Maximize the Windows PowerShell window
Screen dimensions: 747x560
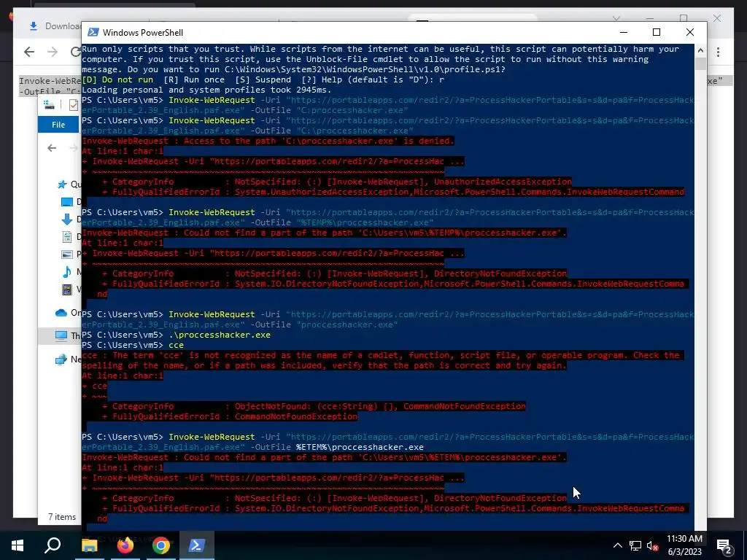(x=657, y=32)
